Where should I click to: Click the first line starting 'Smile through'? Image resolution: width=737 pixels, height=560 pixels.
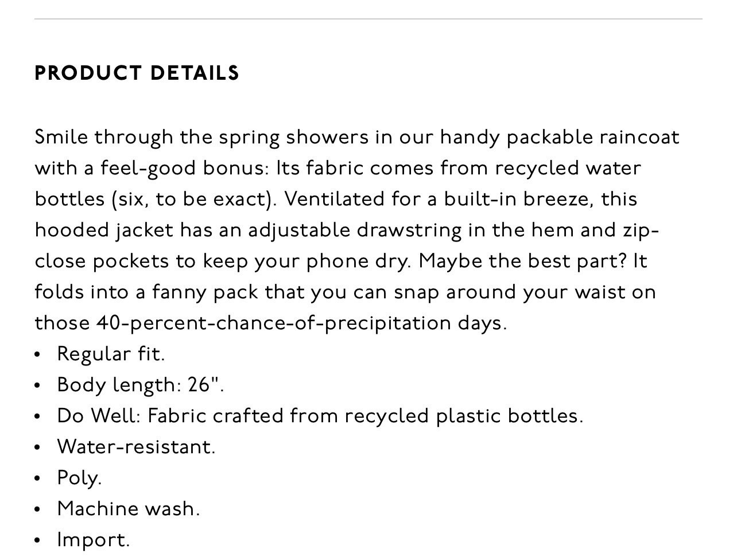pos(357,137)
